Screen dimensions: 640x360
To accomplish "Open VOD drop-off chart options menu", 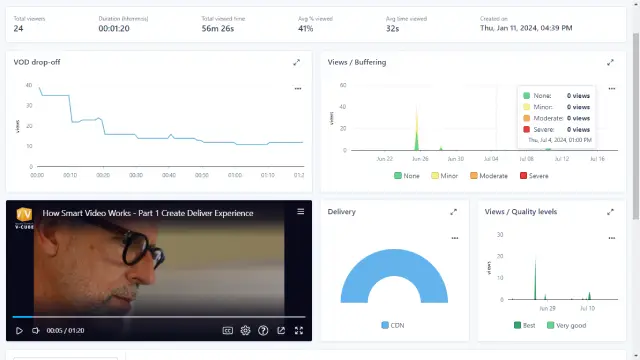I will click(x=298, y=89).
